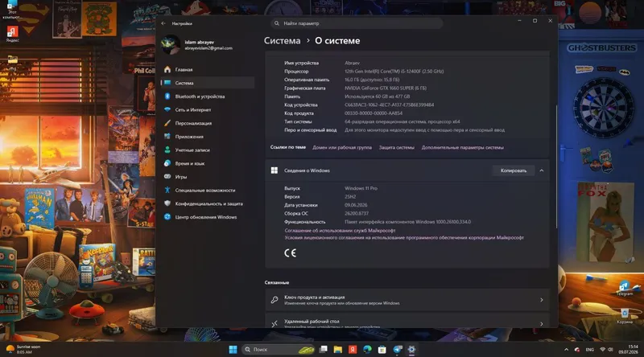Viewport: 644px width, 357px height.
Task: Click the back arrow in Настройки
Action: pos(163,23)
